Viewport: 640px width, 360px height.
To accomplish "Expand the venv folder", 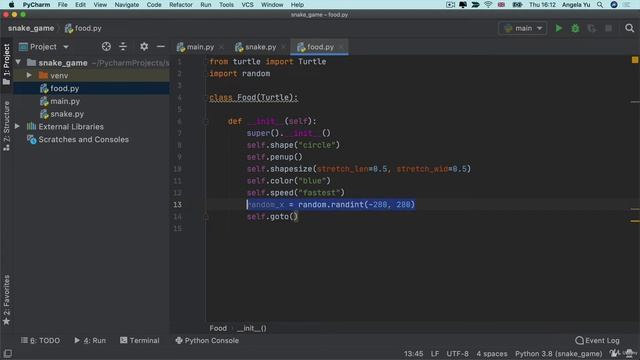I will [x=29, y=76].
